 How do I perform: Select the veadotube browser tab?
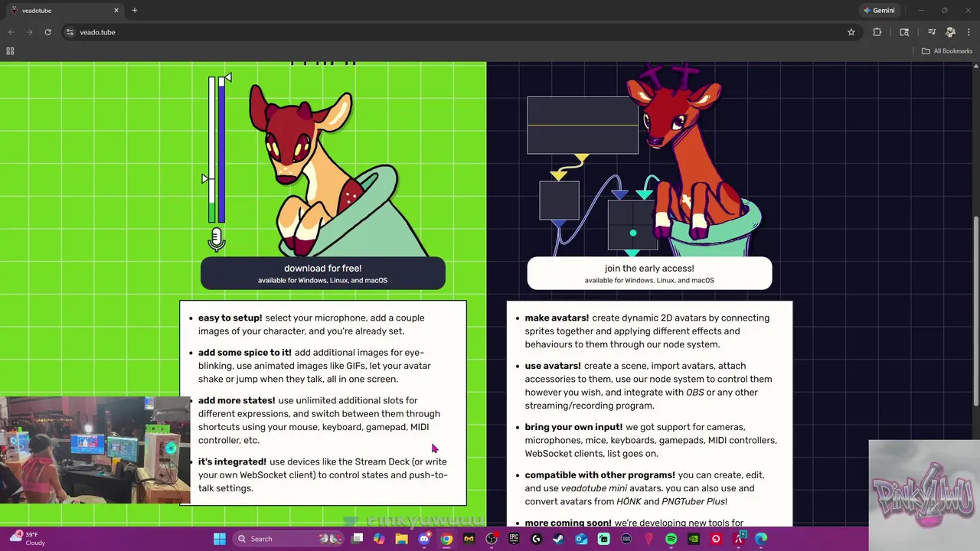click(65, 11)
